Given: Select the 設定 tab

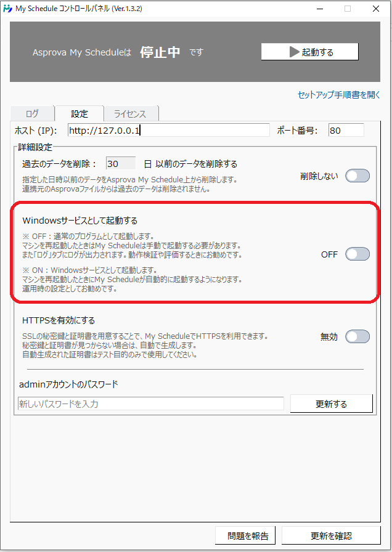Looking at the screenshot, I should (x=80, y=114).
